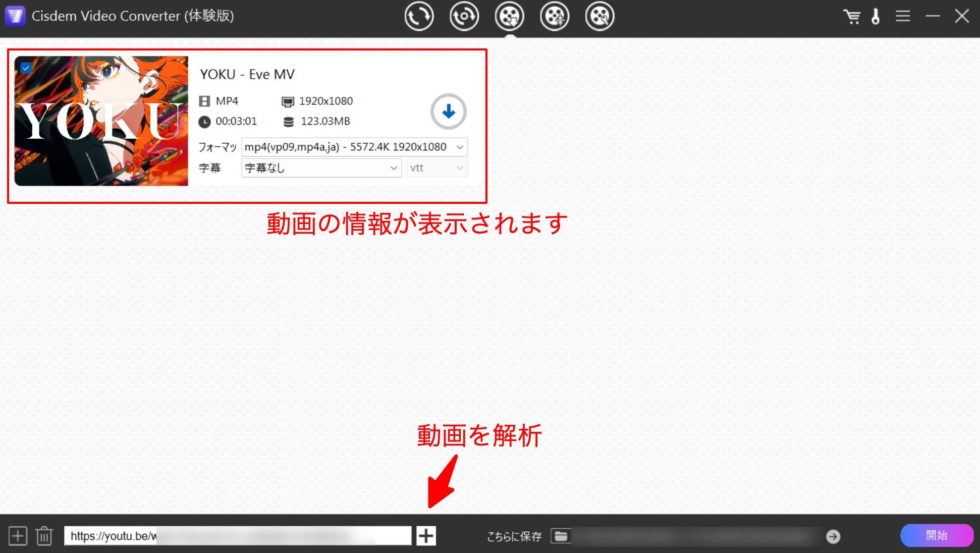Open the save location folder icon
This screenshot has width=980, height=553.
(561, 536)
